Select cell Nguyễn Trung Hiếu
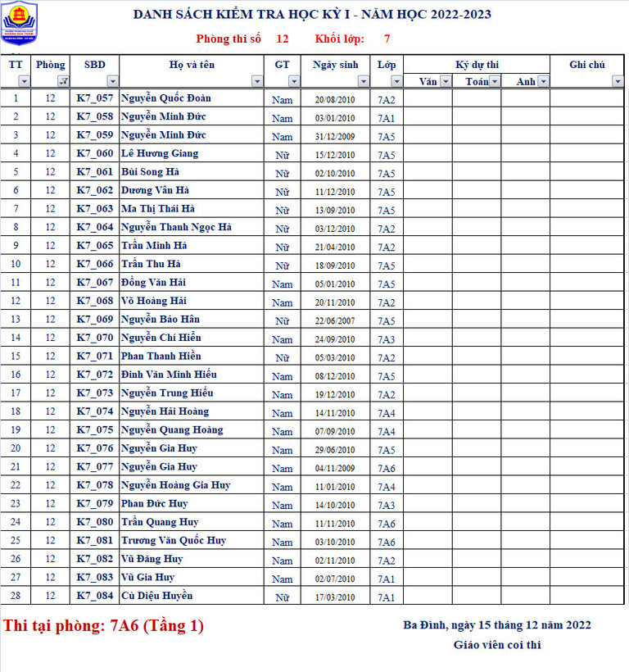Viewport: 629px width, 672px height. (192, 393)
